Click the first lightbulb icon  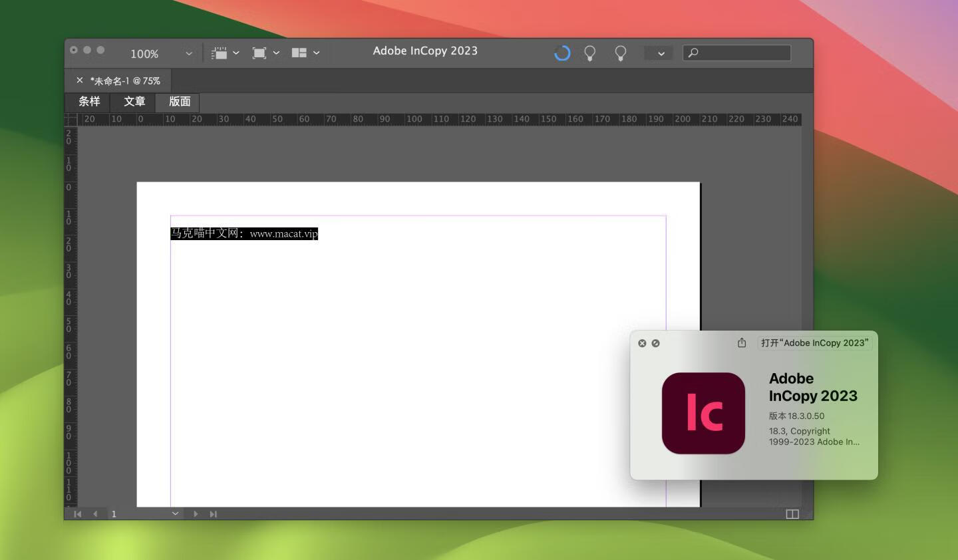(x=589, y=53)
